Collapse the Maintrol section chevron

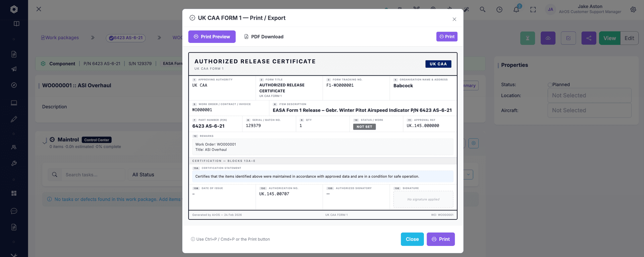[45, 142]
